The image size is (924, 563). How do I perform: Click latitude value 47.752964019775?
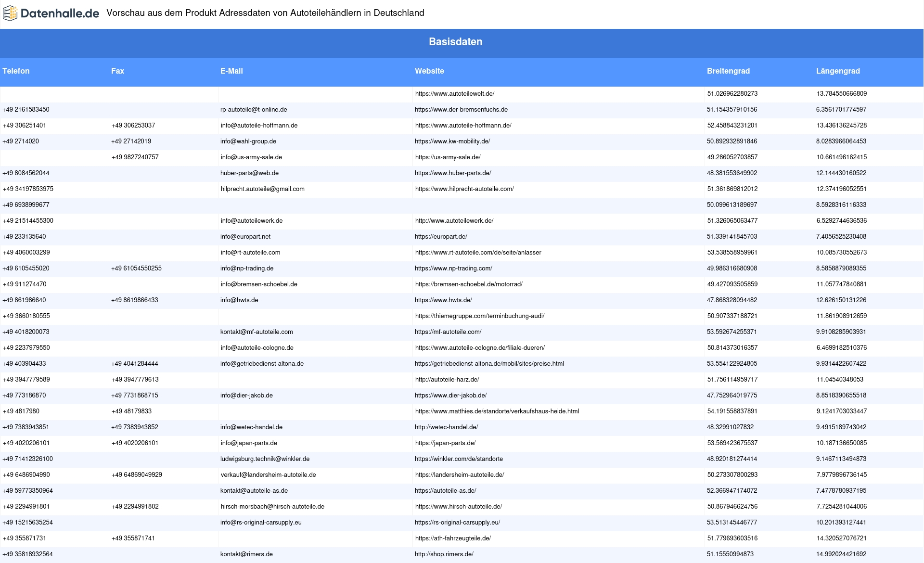(x=732, y=396)
